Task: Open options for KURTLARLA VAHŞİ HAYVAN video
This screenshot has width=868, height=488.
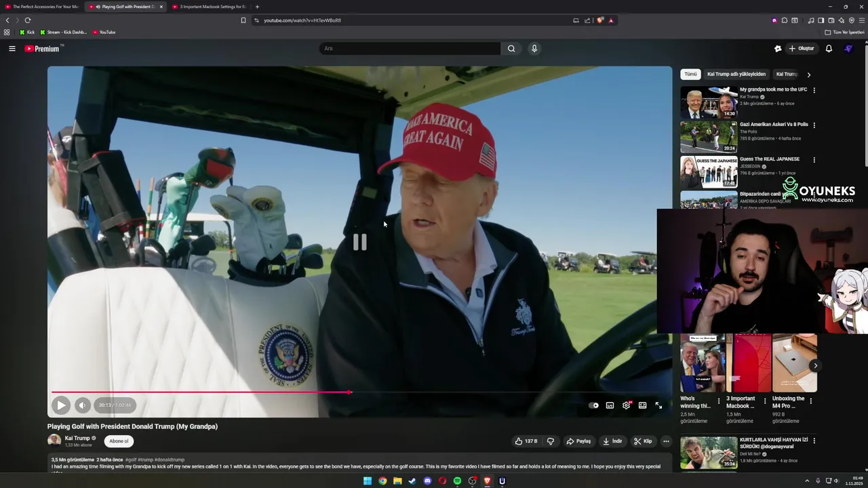Action: [x=814, y=441]
